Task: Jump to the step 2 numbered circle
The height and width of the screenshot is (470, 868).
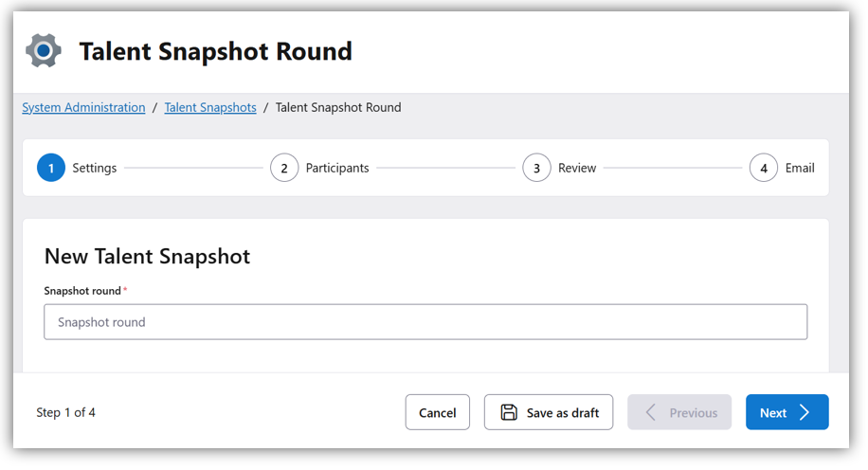Action: (x=284, y=168)
